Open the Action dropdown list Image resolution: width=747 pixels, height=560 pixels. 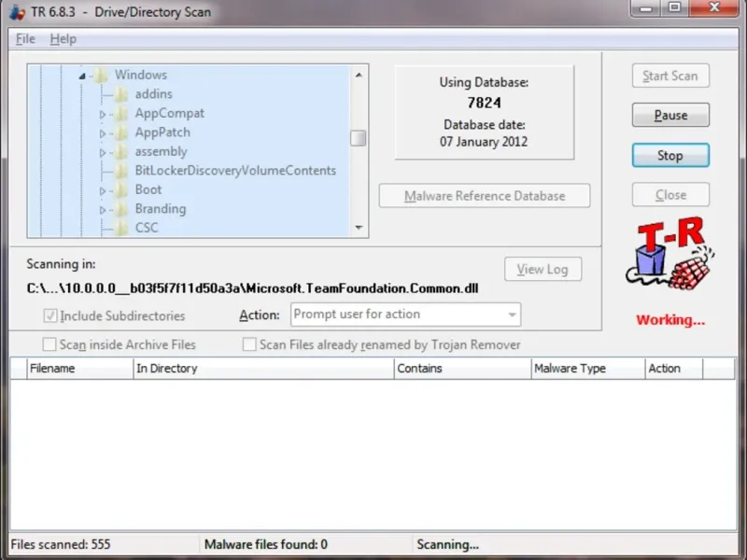512,315
